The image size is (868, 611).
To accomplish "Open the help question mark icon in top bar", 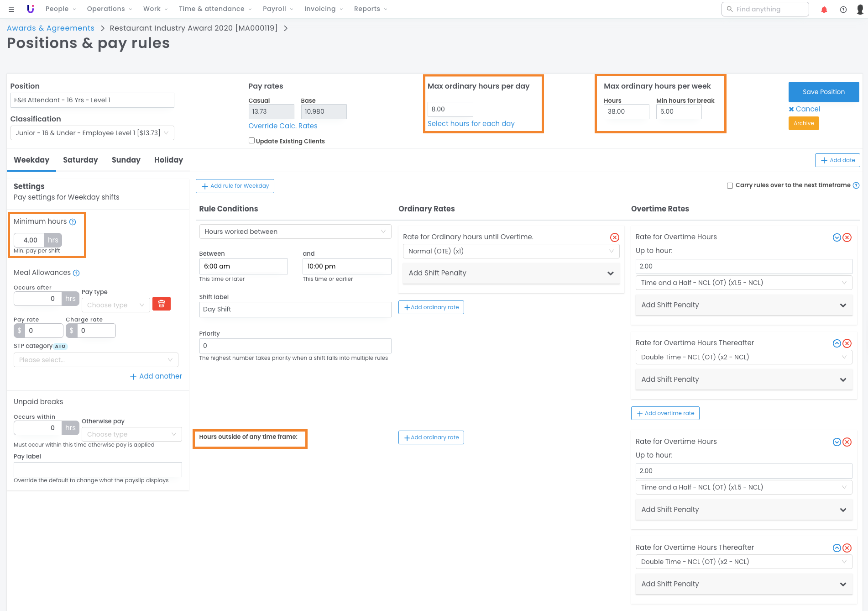I will [x=843, y=9].
